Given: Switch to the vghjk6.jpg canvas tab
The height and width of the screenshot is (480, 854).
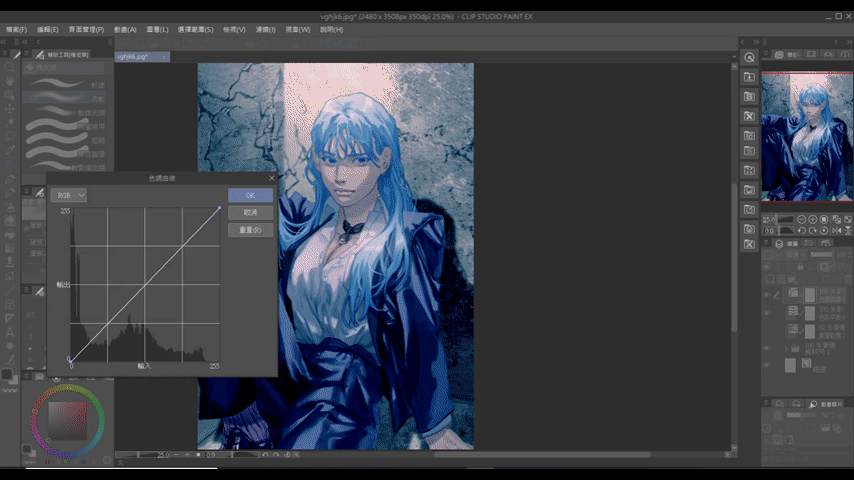Looking at the screenshot, I should pos(133,57).
